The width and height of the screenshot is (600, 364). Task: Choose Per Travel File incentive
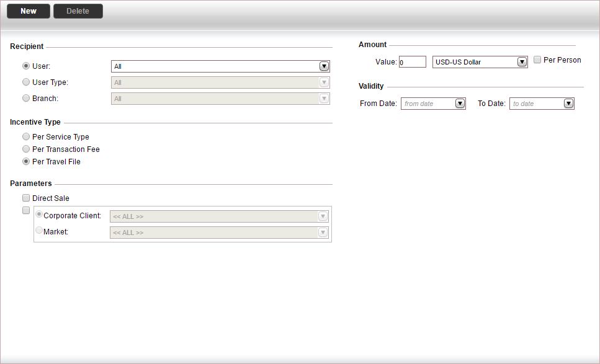click(26, 161)
